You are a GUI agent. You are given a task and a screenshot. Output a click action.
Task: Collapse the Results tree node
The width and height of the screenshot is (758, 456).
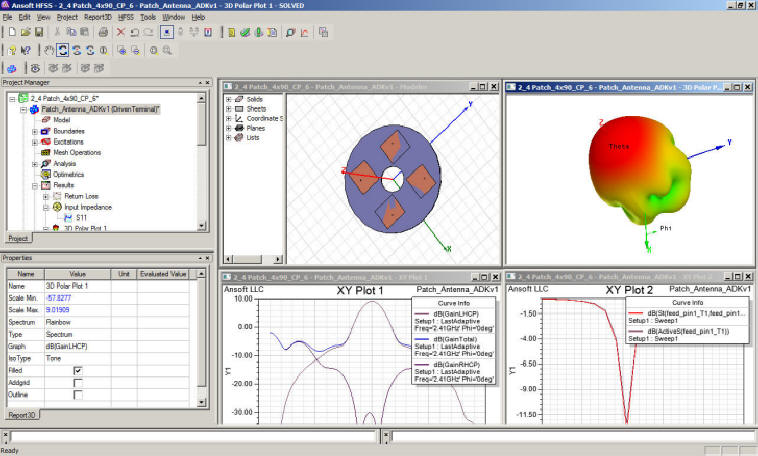pos(35,186)
